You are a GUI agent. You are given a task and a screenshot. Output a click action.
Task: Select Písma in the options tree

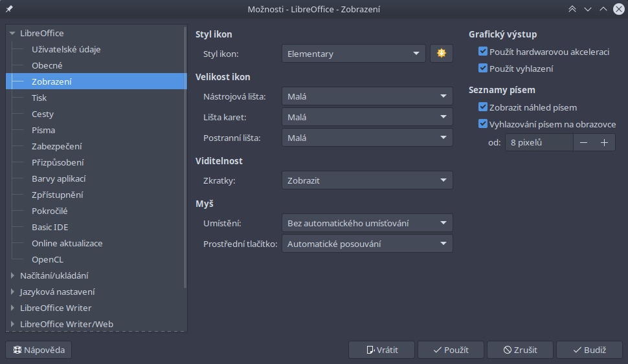[43, 130]
